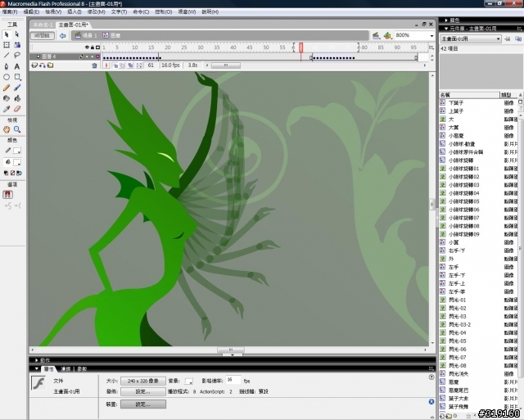Open the background color swatch in Properties
The width and height of the screenshot is (524, 420).
189,382
